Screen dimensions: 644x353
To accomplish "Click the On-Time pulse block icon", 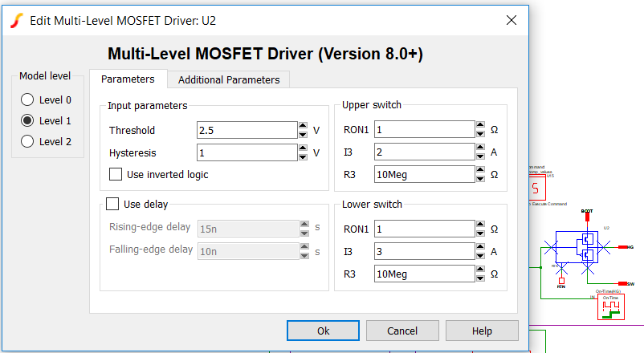I will 611,307.
